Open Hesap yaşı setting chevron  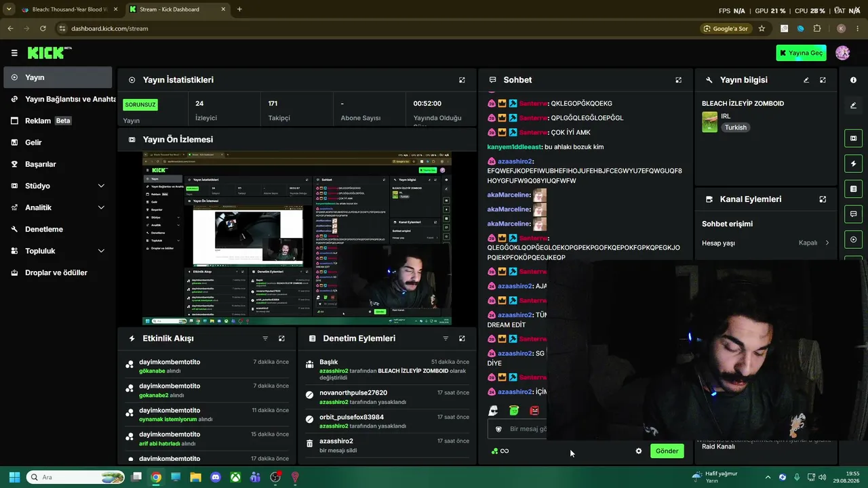click(x=827, y=243)
